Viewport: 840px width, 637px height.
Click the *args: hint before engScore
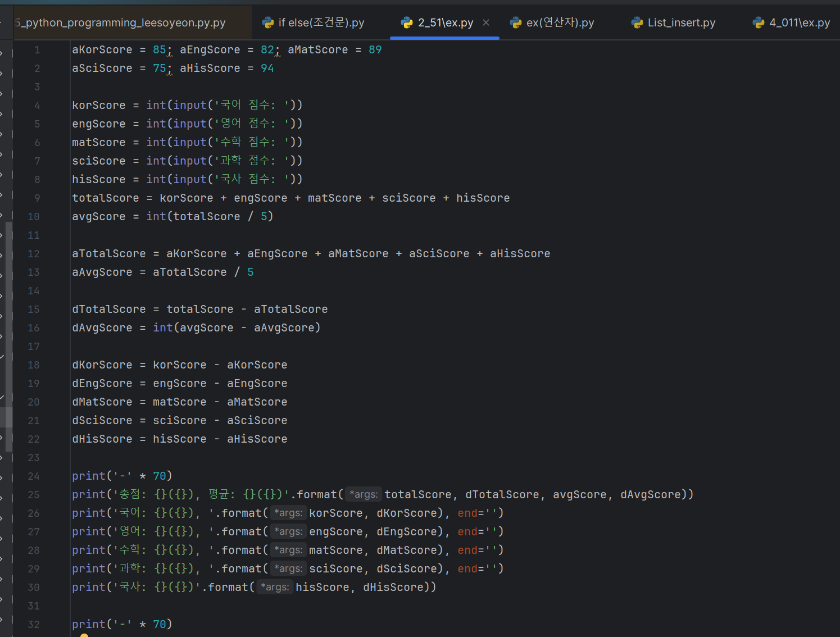tap(288, 531)
